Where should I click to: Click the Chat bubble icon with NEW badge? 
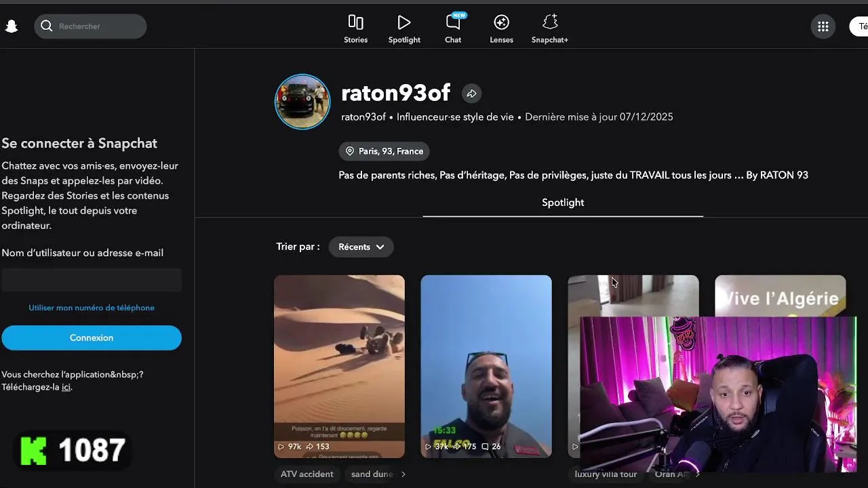tap(453, 22)
